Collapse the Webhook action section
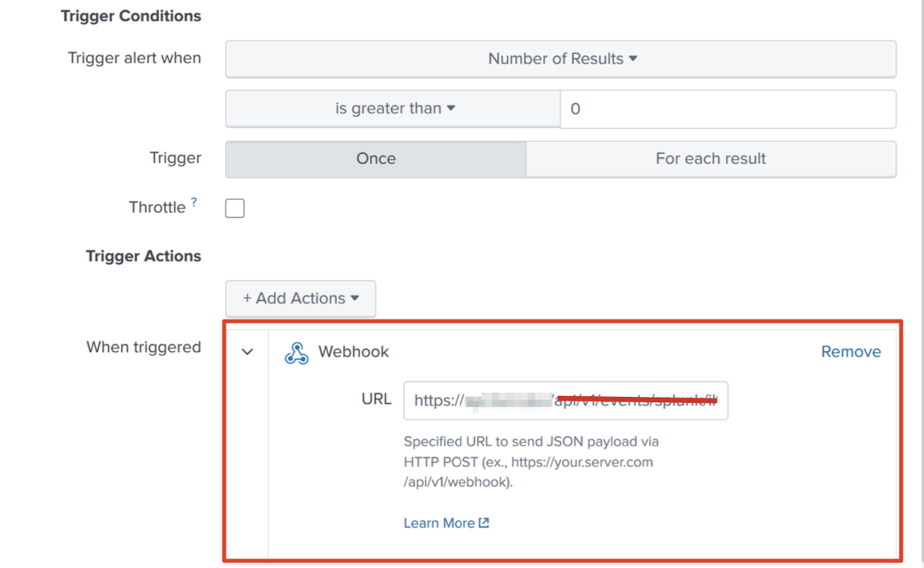924x568 pixels. (x=247, y=352)
